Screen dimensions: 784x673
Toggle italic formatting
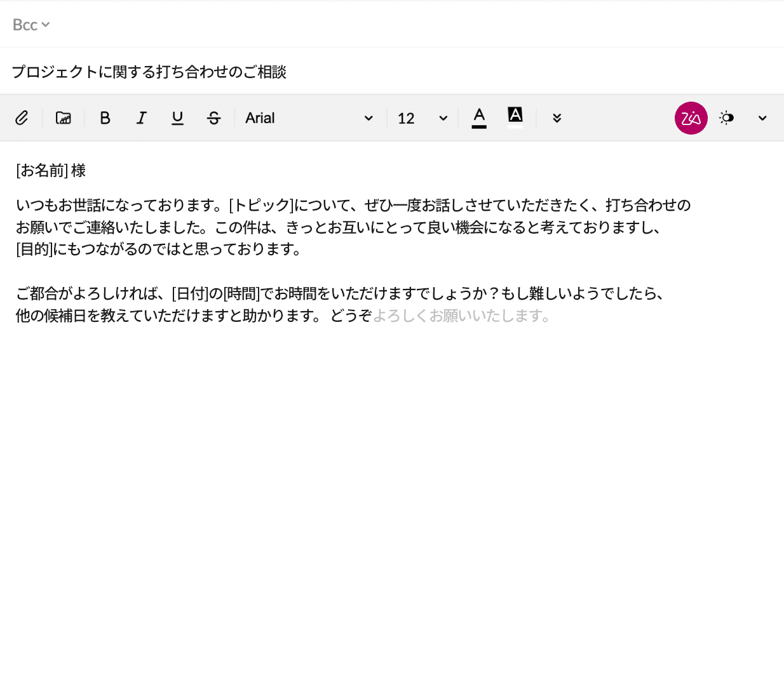click(142, 118)
